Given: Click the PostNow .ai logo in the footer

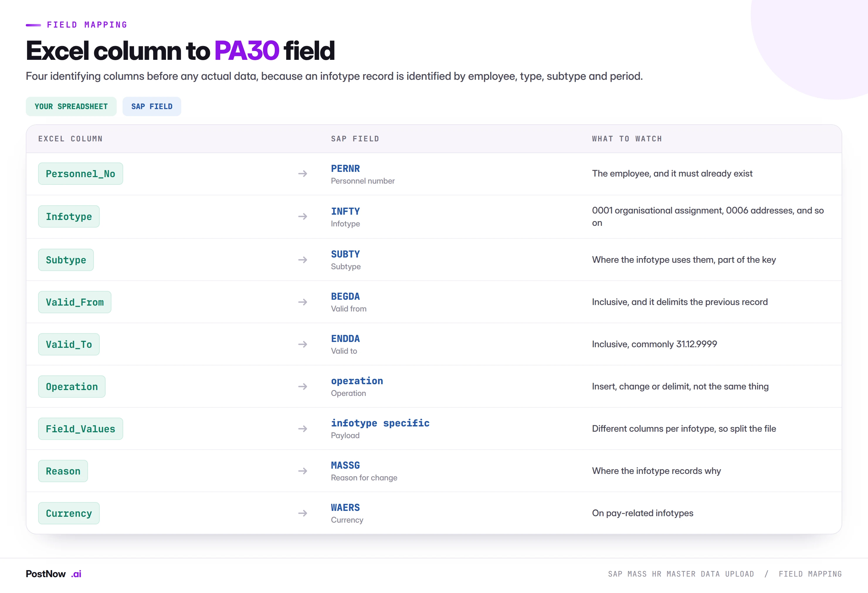Looking at the screenshot, I should click(x=53, y=574).
